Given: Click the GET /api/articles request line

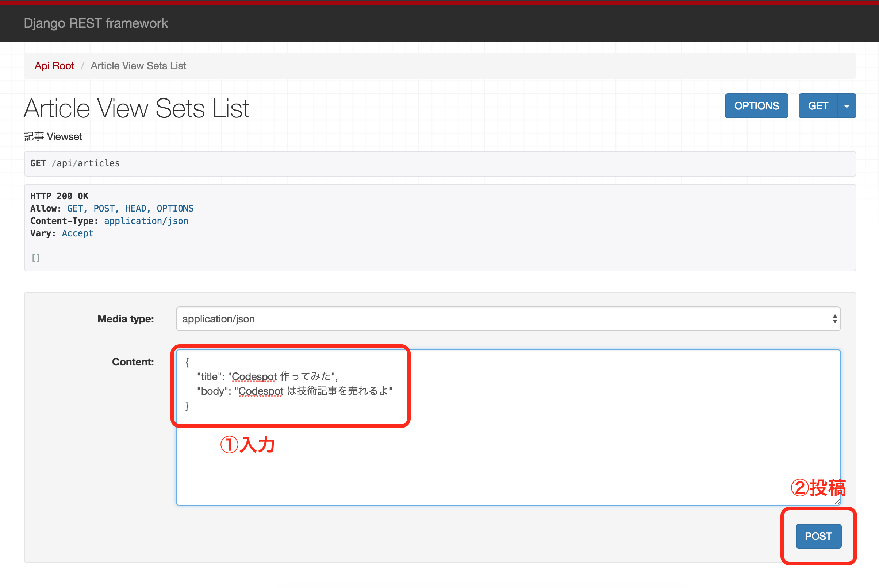Looking at the screenshot, I should point(75,163).
